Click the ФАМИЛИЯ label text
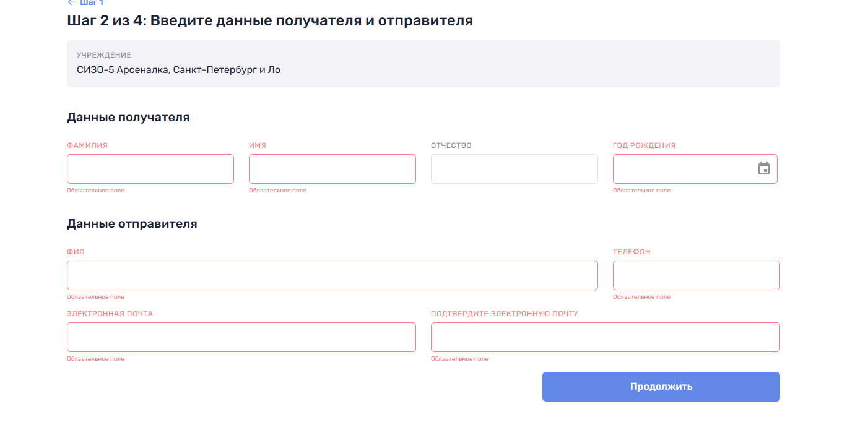Screen dimensions: 868x422 [x=87, y=145]
